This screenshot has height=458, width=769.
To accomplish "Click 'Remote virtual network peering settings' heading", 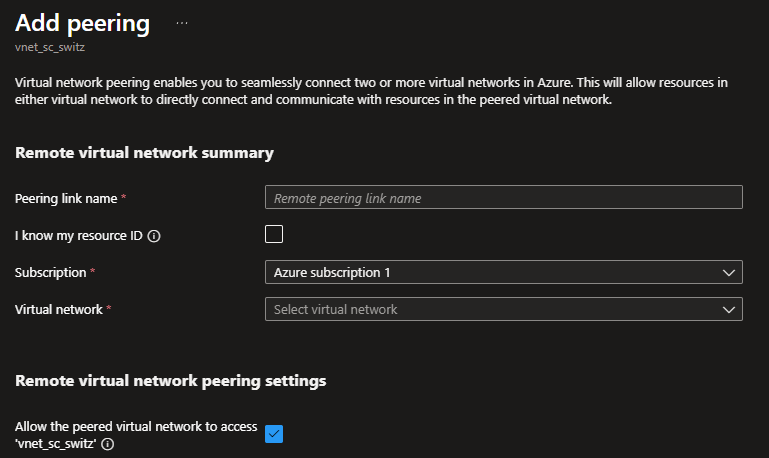I will 171,381.
